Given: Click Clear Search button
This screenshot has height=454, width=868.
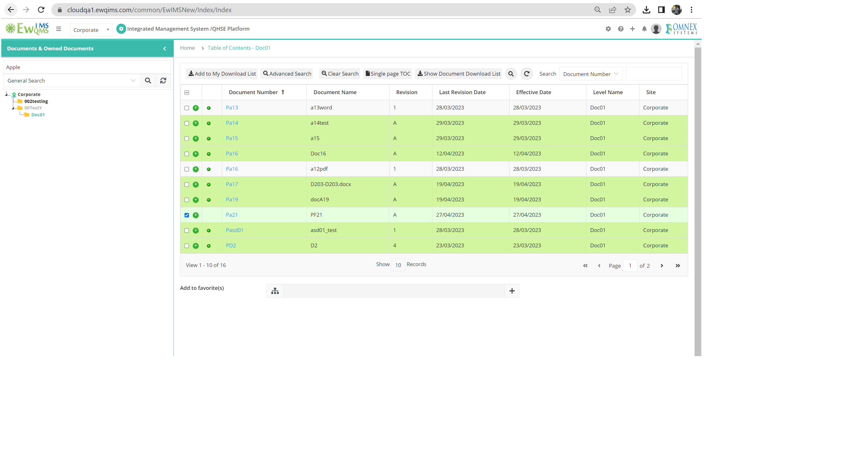Looking at the screenshot, I should point(340,74).
